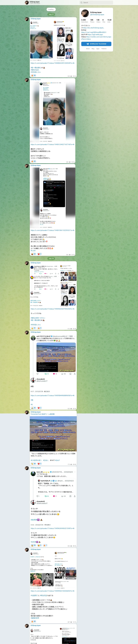Screen dimensions: 138x644
Task: Click fire reaction 45 on the 22:22 post
Action: coord(34,75)
